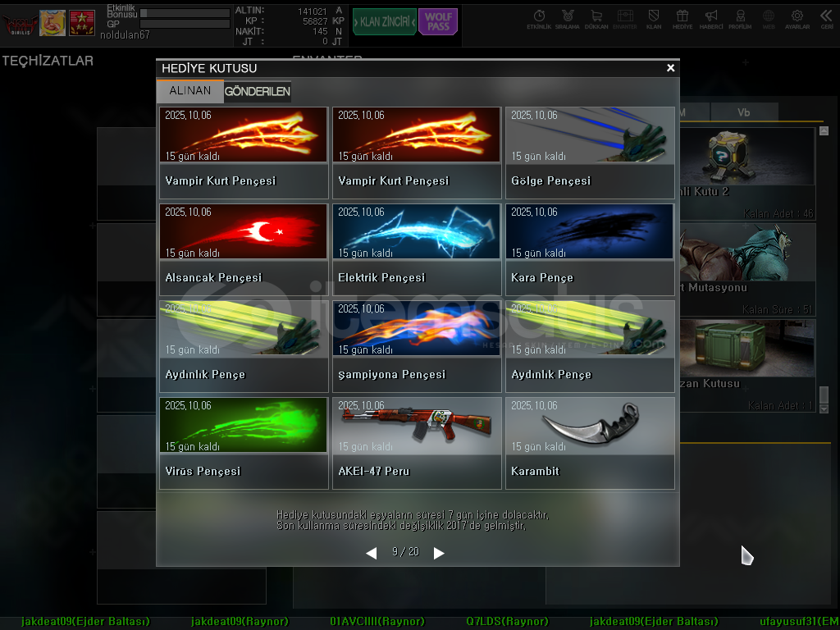Select the Gölge Pençesi gift
This screenshot has height=630, width=840.
(x=590, y=153)
